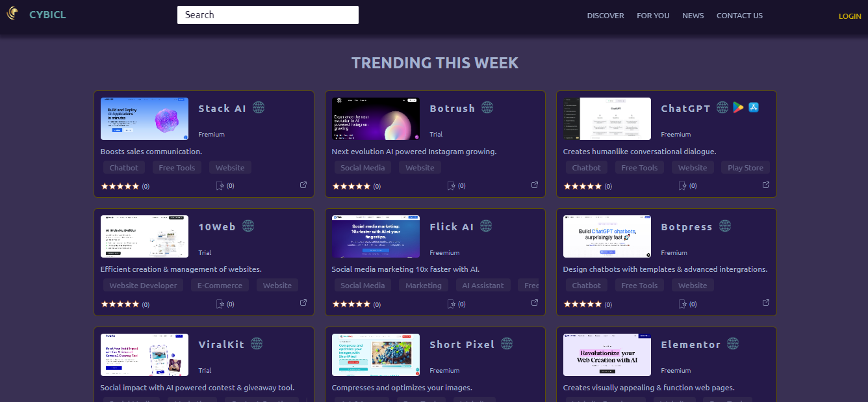Select the Free Tools tag on Botpress
The height and width of the screenshot is (402, 868).
(x=639, y=286)
